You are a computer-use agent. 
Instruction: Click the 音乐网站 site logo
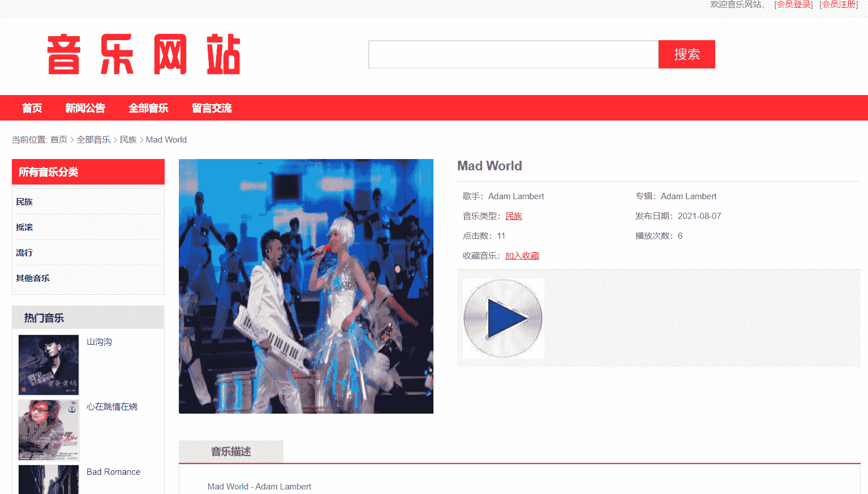tap(144, 54)
